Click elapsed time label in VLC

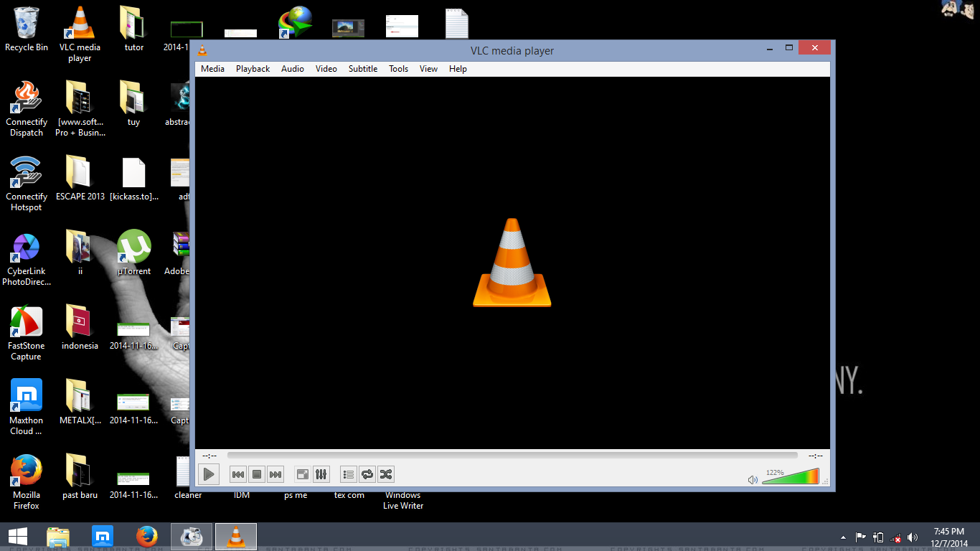pos(209,456)
